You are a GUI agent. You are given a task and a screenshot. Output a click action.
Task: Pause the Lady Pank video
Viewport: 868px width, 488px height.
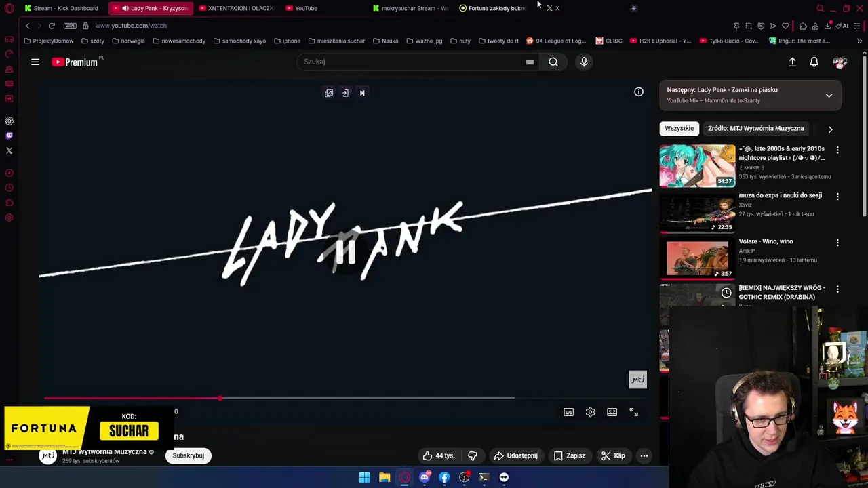(x=345, y=252)
